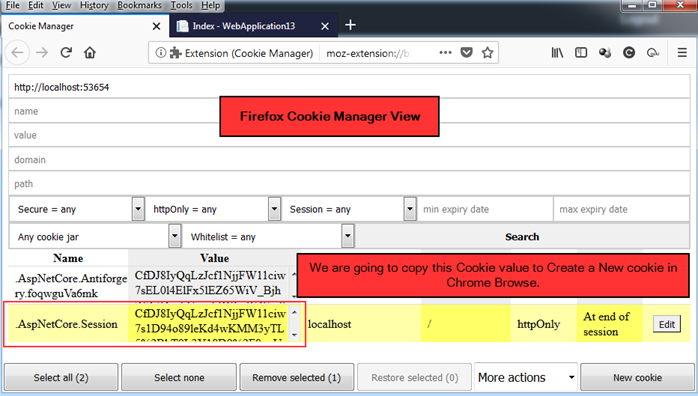Select the .AspNetCore.Antiforgery cookie row
Screen dimensions: 698x396
(x=71, y=286)
